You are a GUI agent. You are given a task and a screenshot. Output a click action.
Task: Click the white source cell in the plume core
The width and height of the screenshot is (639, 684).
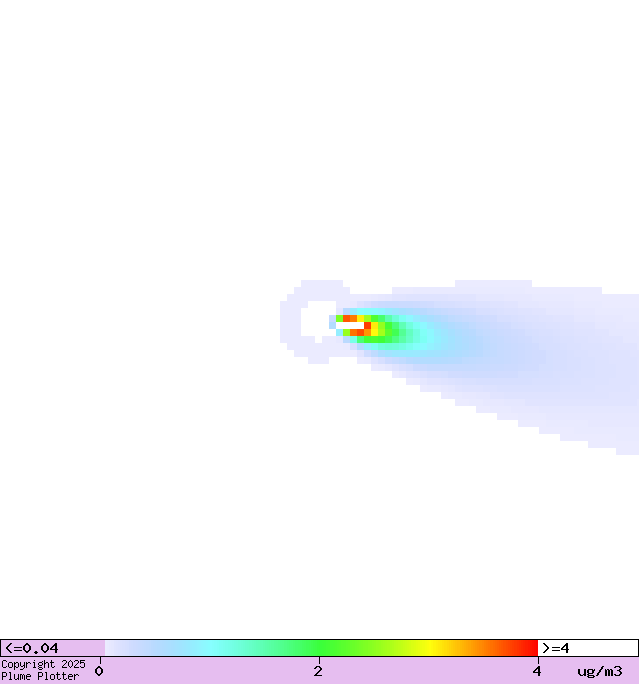pos(350,325)
